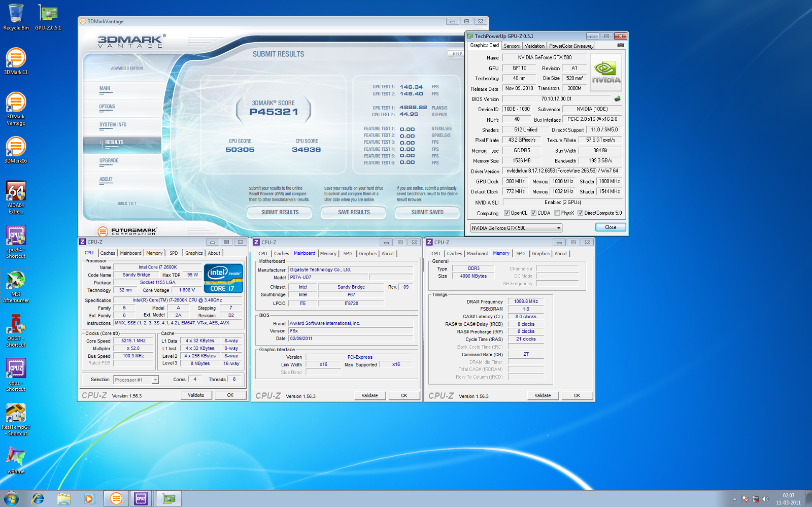Click the DRAM Frequency 1069.8 MHz value
This screenshot has width=812, height=507.
[x=526, y=301]
